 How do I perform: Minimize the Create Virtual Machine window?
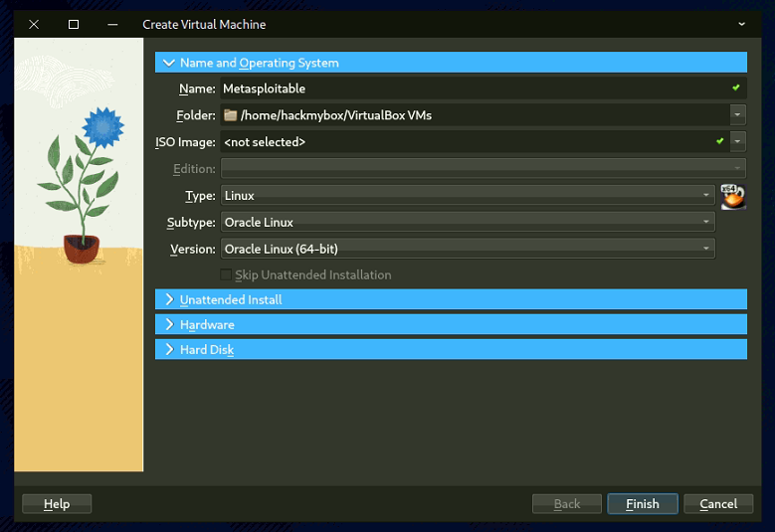pyautogui.click(x=112, y=24)
